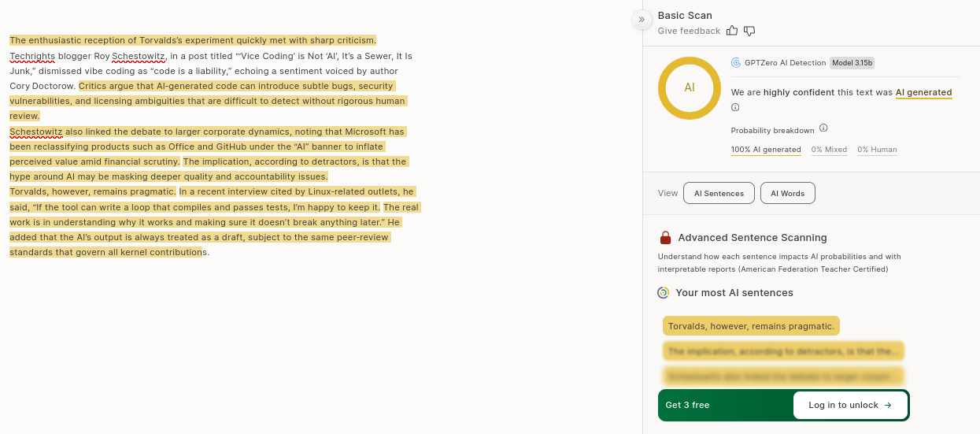Select the 0% Human breakdown

[877, 150]
